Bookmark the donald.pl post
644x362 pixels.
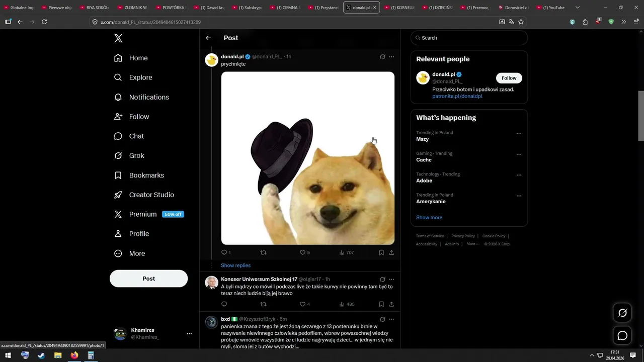(381, 252)
